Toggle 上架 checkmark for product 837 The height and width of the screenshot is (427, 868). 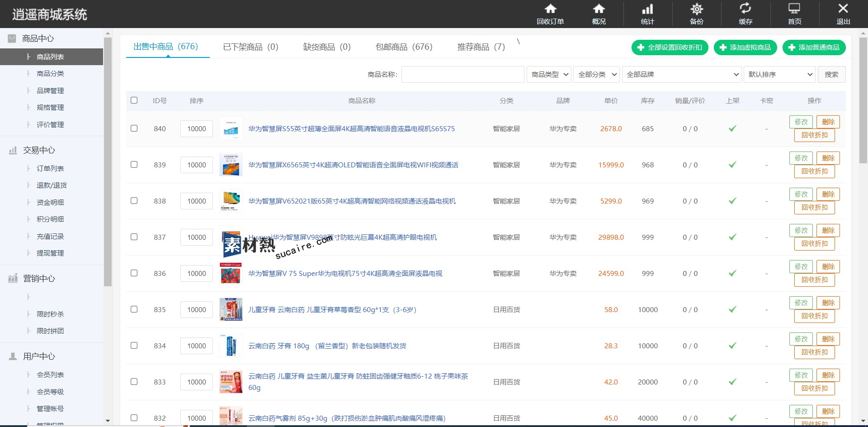click(732, 237)
